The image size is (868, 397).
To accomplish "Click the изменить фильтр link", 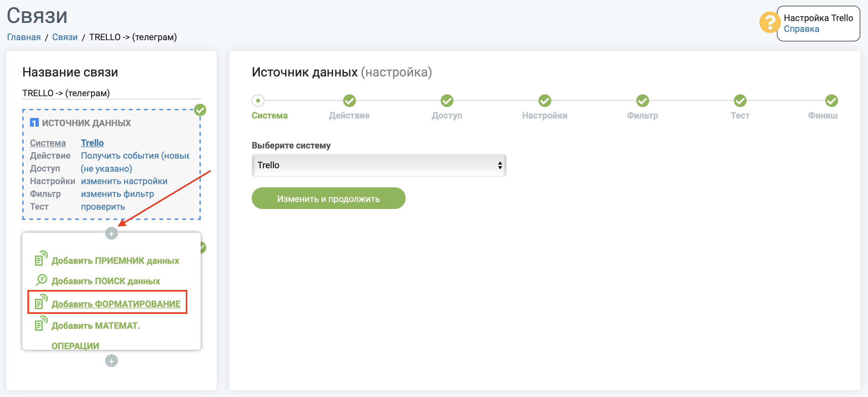I will [117, 194].
